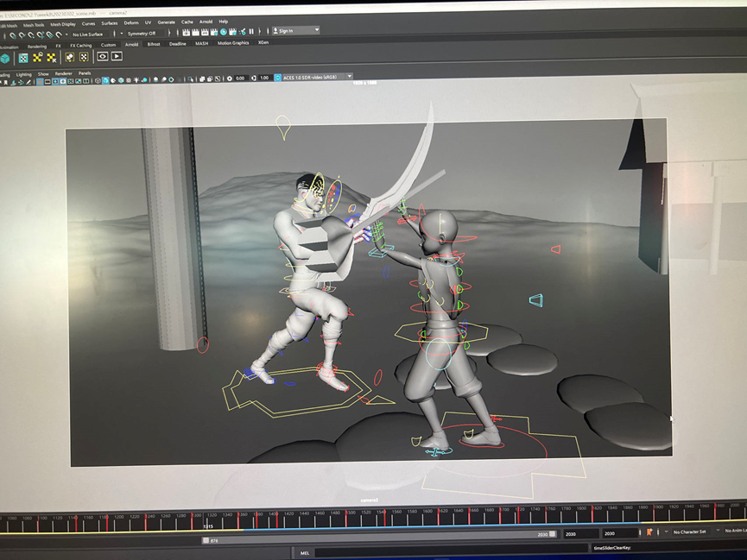
Task: Click the 2D pan/zoom panel icon
Action: point(21,82)
